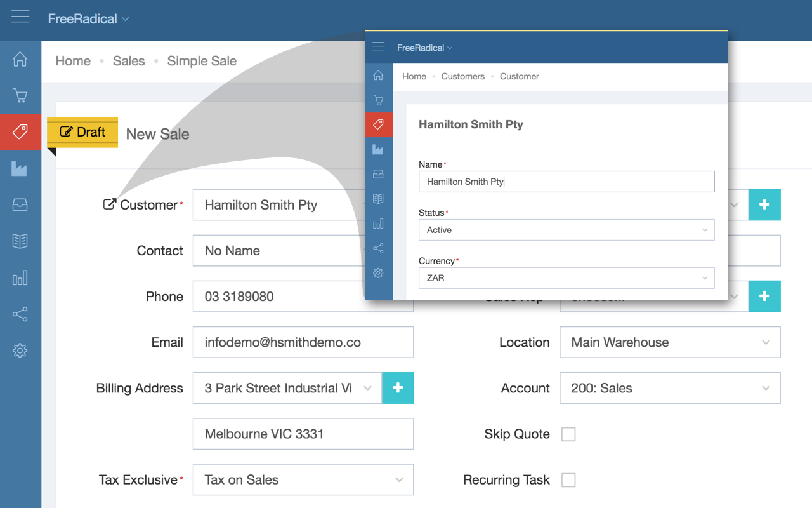Tick the Recurring Task checkbox

[568, 480]
